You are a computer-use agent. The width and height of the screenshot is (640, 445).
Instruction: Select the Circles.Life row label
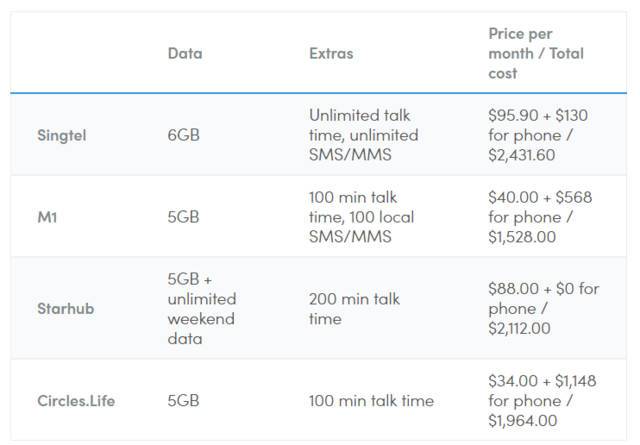[x=74, y=401]
